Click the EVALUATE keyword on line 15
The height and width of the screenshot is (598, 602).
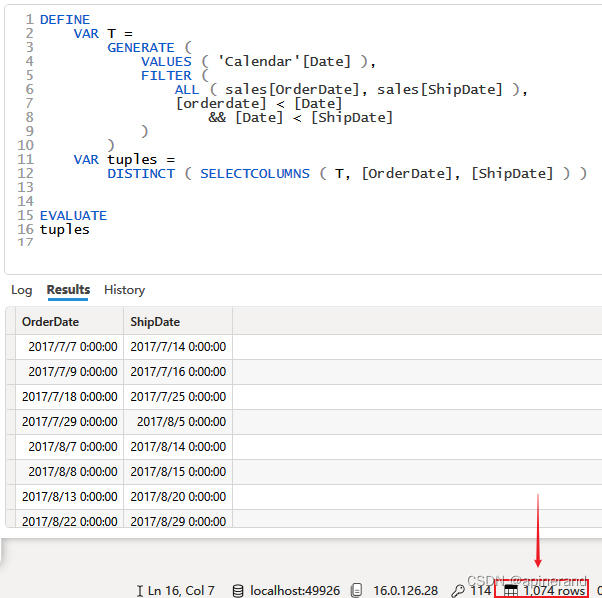coord(73,215)
